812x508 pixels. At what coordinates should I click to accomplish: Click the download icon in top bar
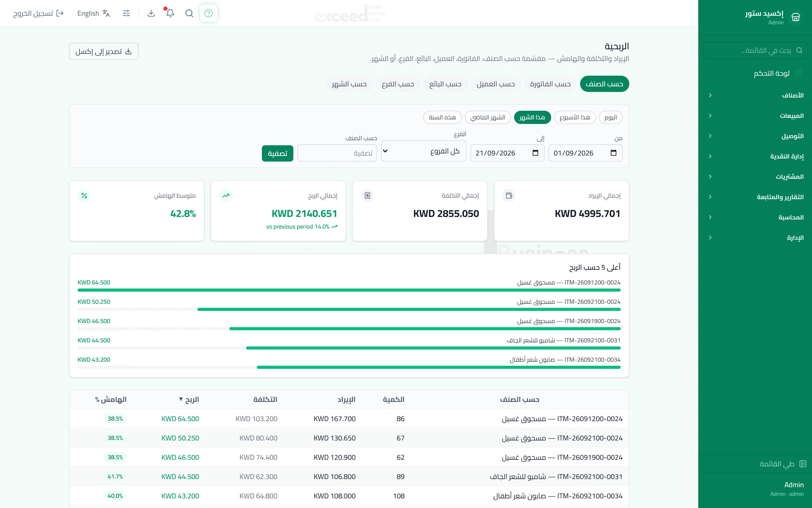(151, 13)
